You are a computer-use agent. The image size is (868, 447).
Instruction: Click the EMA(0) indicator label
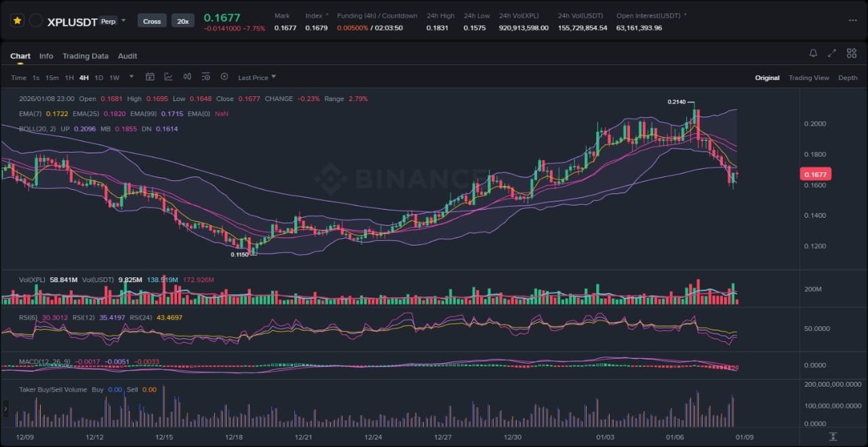(x=199, y=114)
